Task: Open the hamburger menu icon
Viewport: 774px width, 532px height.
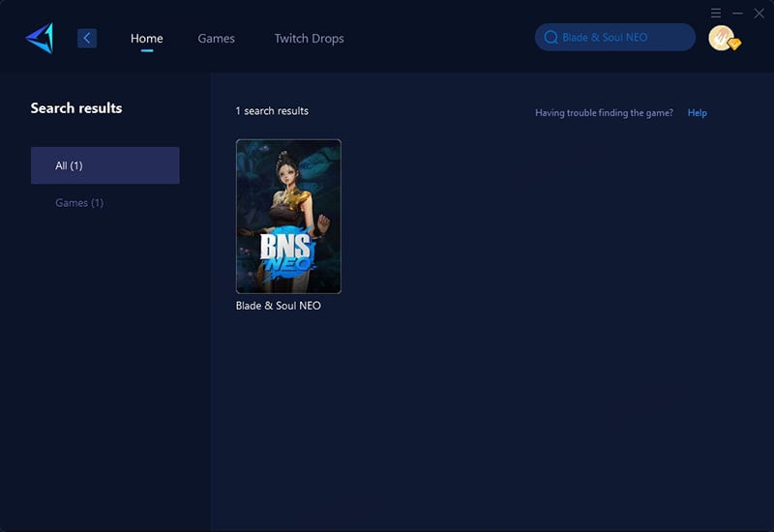Action: [716, 13]
